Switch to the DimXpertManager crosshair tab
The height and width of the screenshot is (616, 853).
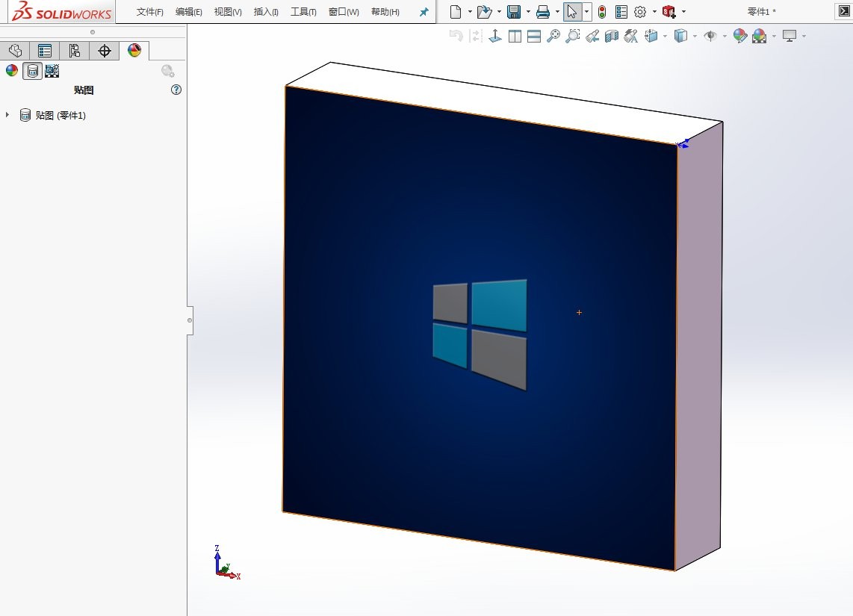point(105,51)
